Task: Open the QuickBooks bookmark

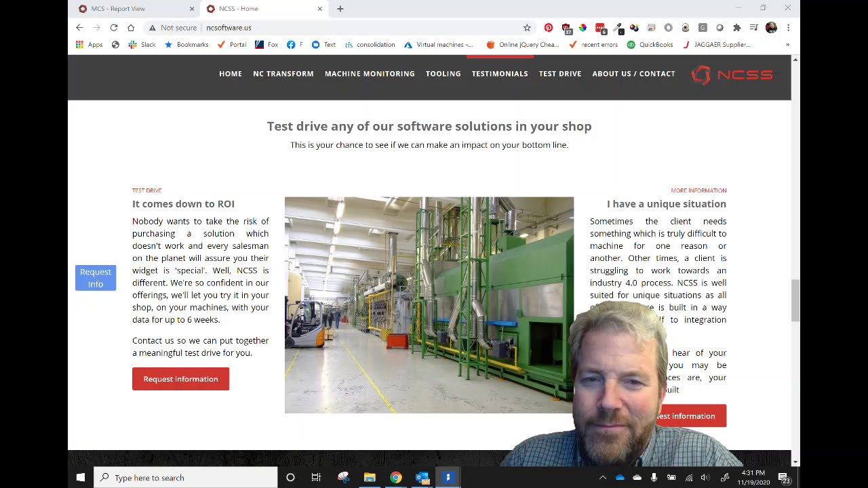Action: (650, 45)
